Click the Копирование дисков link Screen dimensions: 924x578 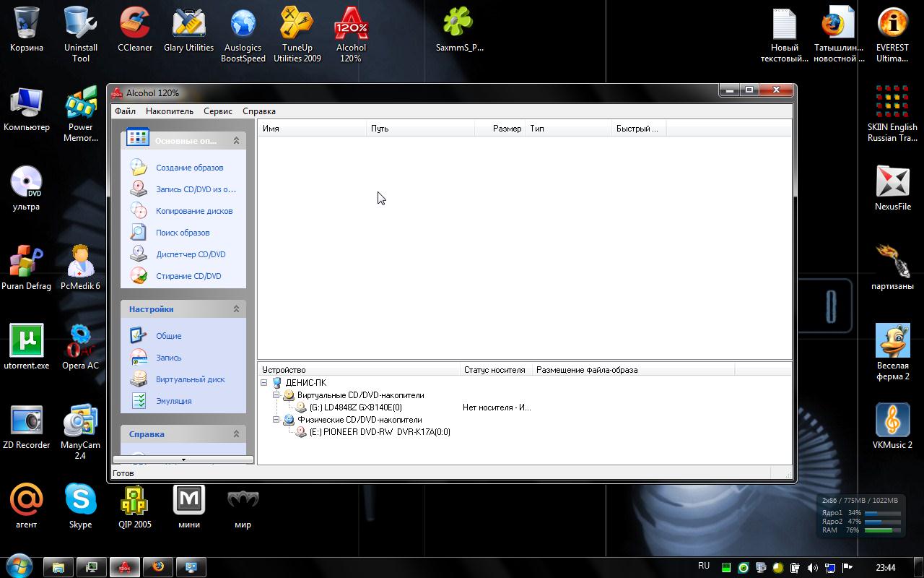pyautogui.click(x=194, y=211)
